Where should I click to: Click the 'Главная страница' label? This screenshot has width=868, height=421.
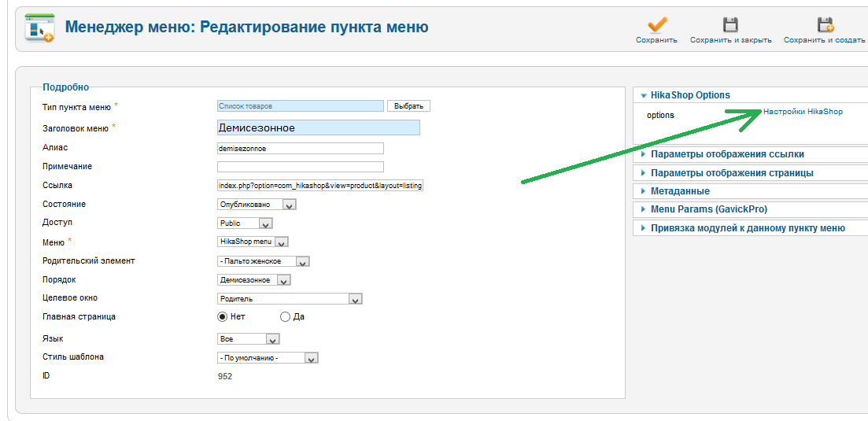pyautogui.click(x=79, y=317)
